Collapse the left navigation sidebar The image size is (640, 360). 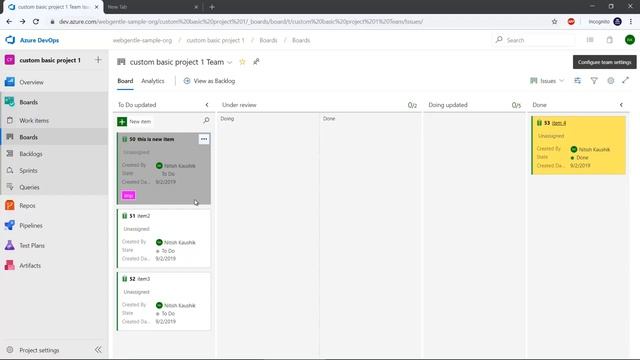(98, 350)
